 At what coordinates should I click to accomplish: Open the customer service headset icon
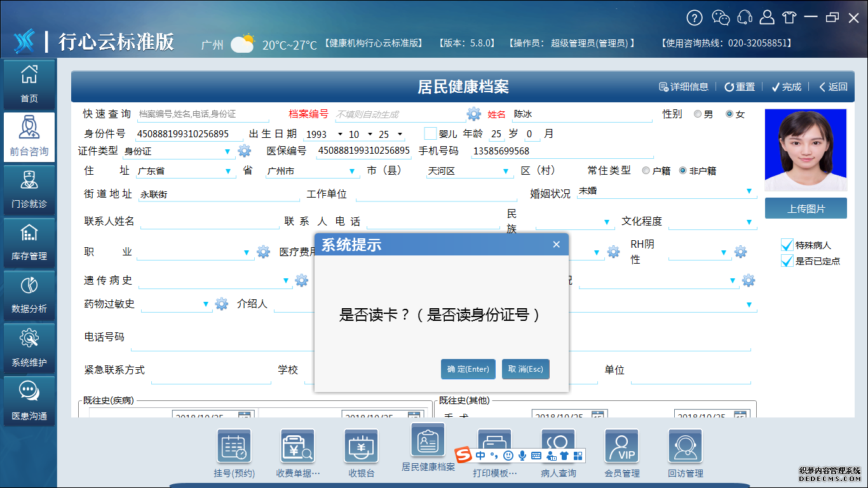click(x=745, y=18)
